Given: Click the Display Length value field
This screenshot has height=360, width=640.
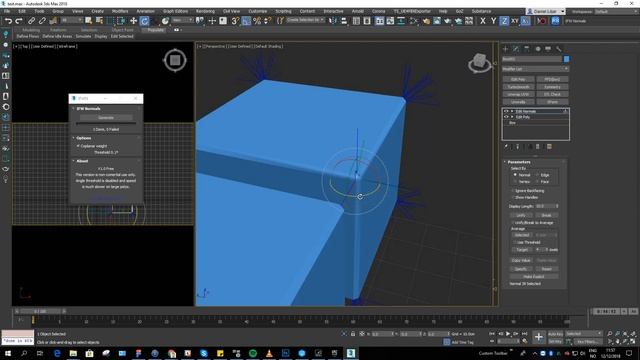Looking at the screenshot, I should pyautogui.click(x=545, y=206).
